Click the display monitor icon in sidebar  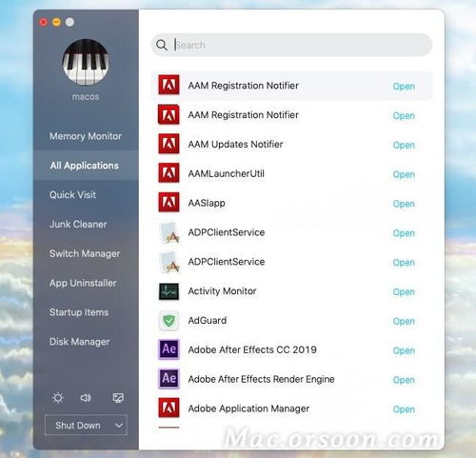point(118,398)
